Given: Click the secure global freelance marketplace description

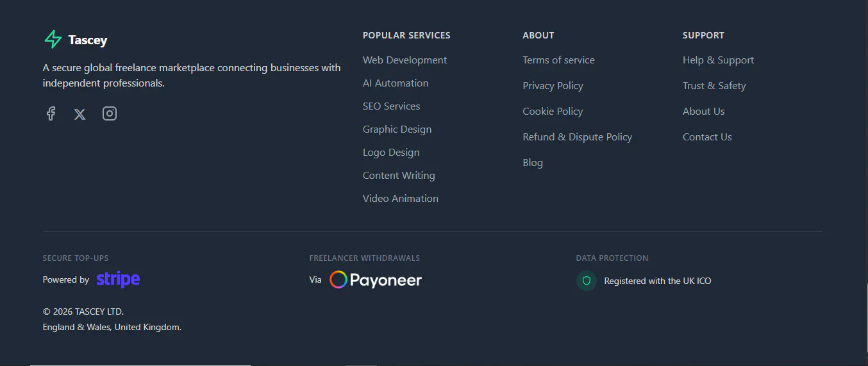Looking at the screenshot, I should pos(192,76).
